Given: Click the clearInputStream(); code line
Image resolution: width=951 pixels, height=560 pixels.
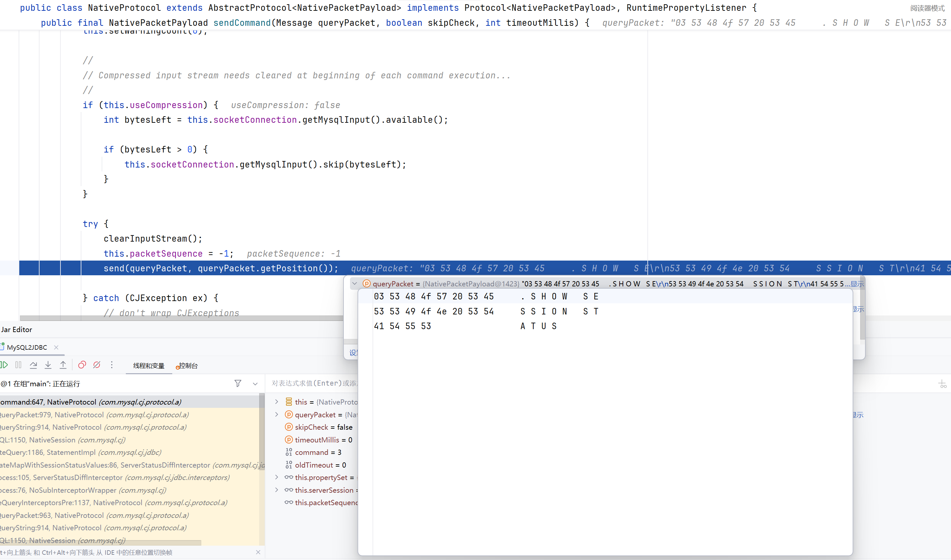Looking at the screenshot, I should (x=153, y=238).
